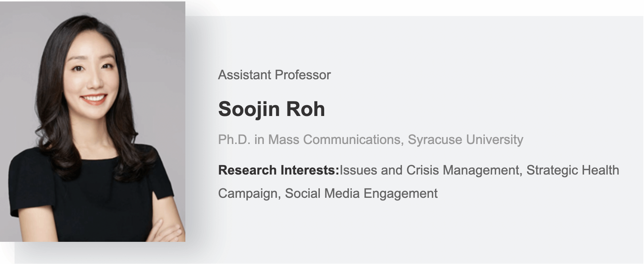Viewport: 644px width, 264px height.
Task: Click the word "Crisis" in research interests
Action: (422, 170)
